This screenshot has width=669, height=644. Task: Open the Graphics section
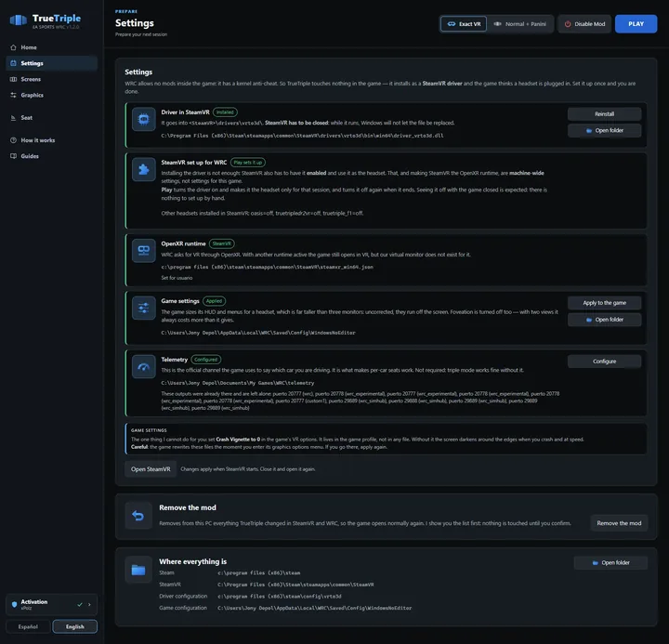[52, 95]
